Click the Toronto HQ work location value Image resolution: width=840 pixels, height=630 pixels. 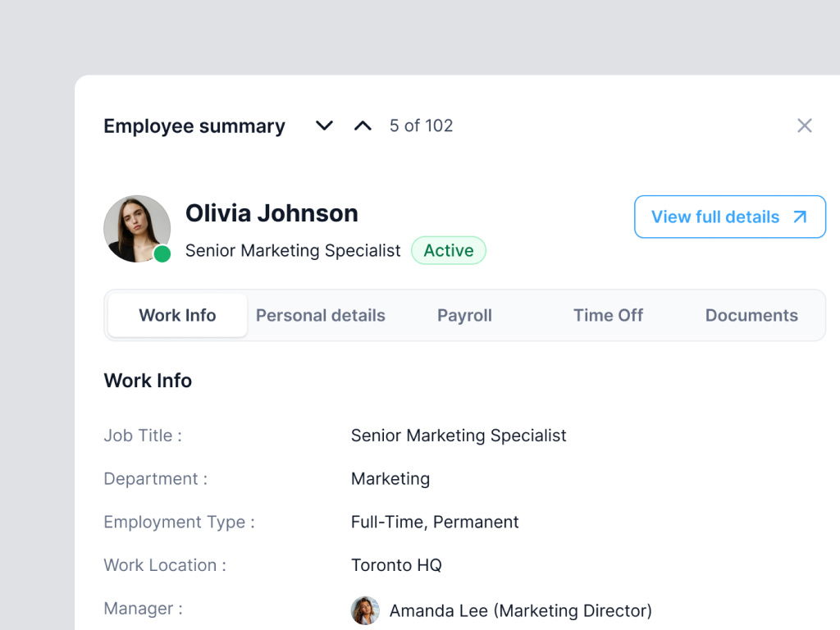[396, 565]
